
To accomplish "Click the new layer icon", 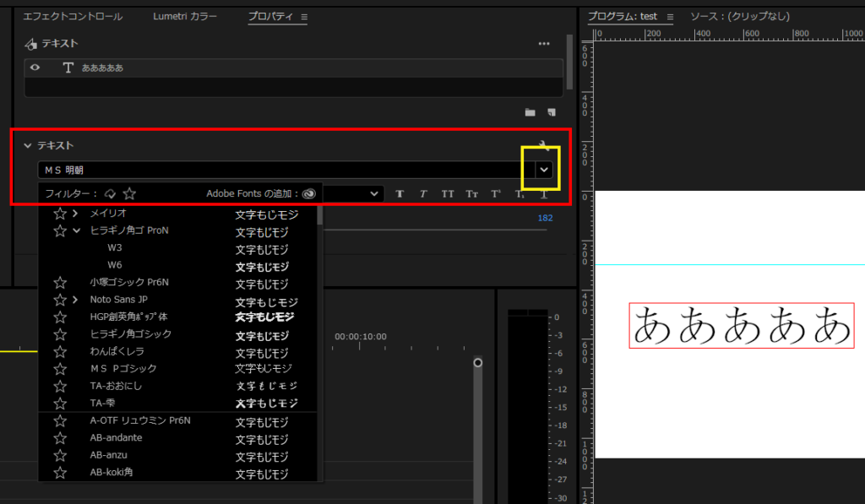I will 551,112.
